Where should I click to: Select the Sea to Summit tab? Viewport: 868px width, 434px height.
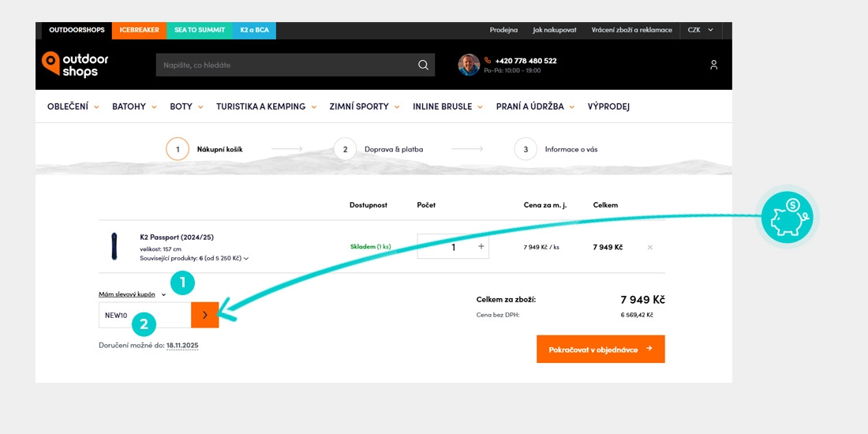pyautogui.click(x=200, y=30)
